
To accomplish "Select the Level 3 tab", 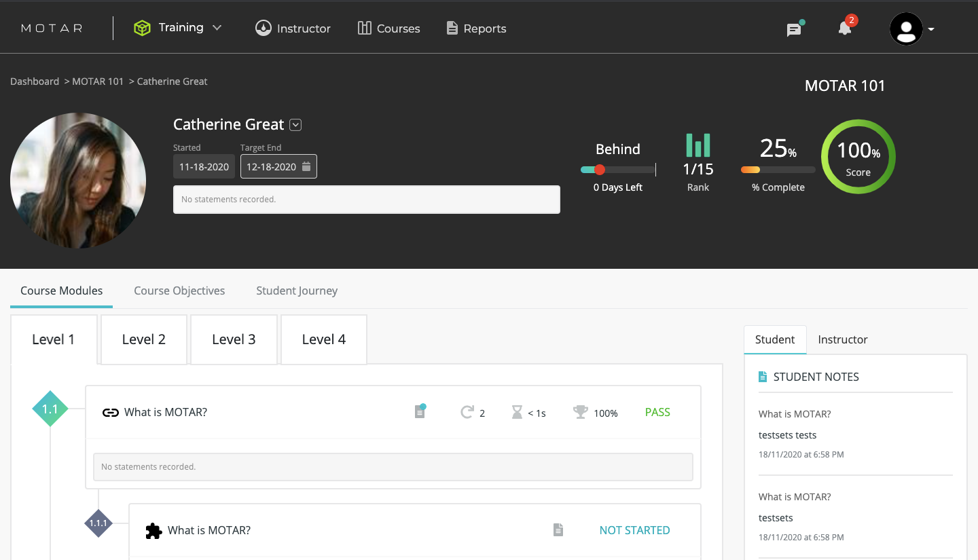I will 234,339.
